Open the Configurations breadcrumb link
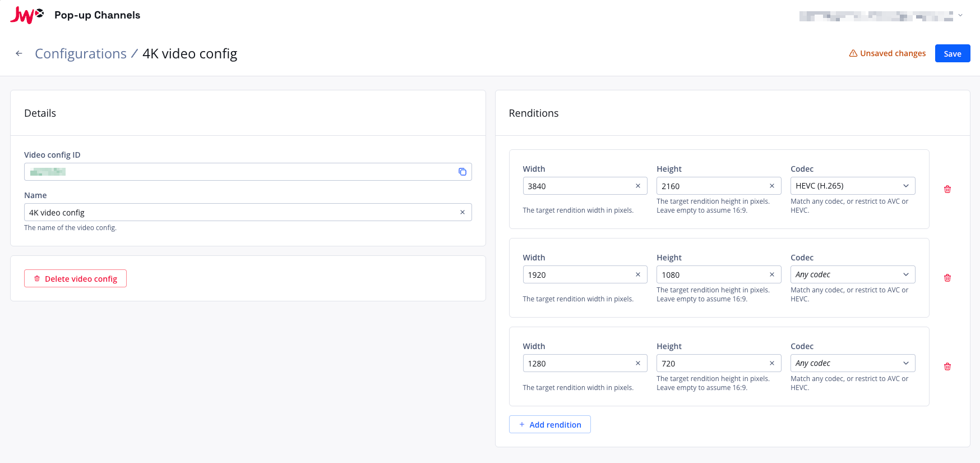 pyautogui.click(x=81, y=53)
